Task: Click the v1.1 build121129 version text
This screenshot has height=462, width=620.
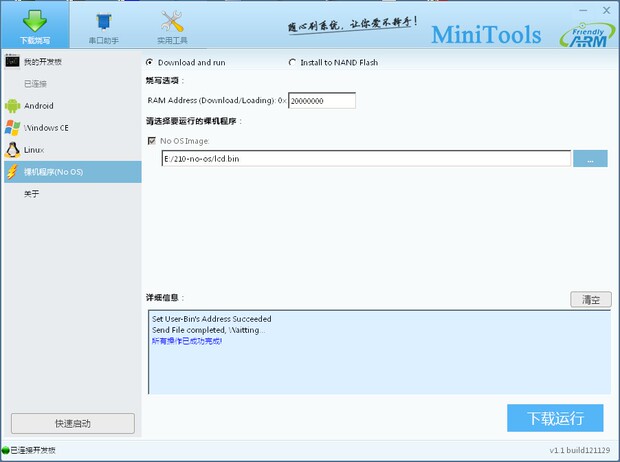Action: [x=580, y=450]
